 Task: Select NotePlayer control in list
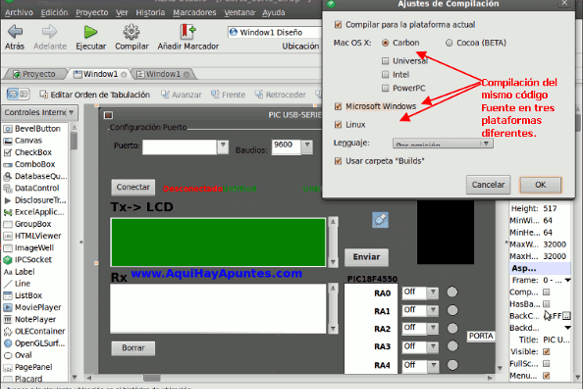click(x=30, y=319)
